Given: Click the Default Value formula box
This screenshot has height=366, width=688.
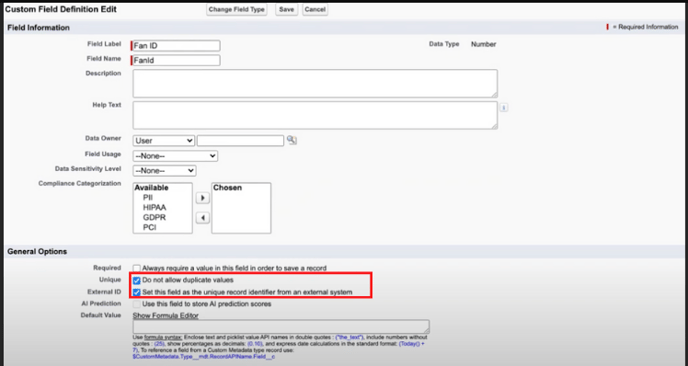Looking at the screenshot, I should click(x=281, y=327).
